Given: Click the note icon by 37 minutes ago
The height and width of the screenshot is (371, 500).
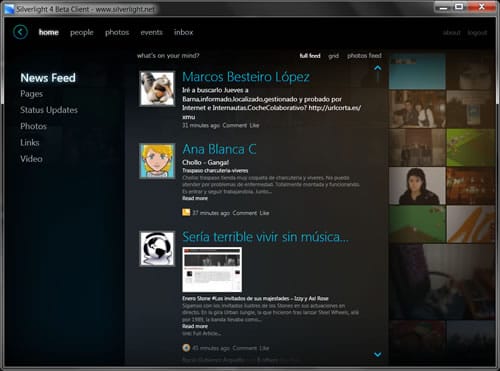Looking at the screenshot, I should (186, 212).
